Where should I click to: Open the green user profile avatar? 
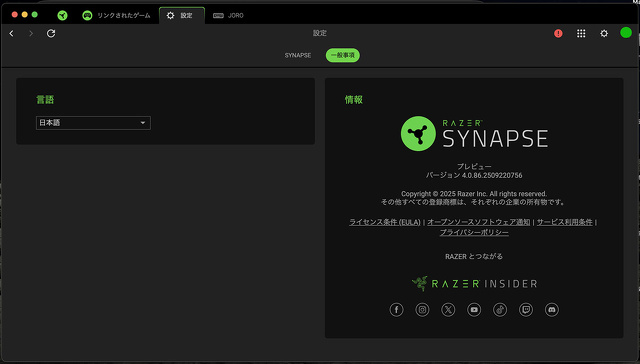(x=626, y=33)
